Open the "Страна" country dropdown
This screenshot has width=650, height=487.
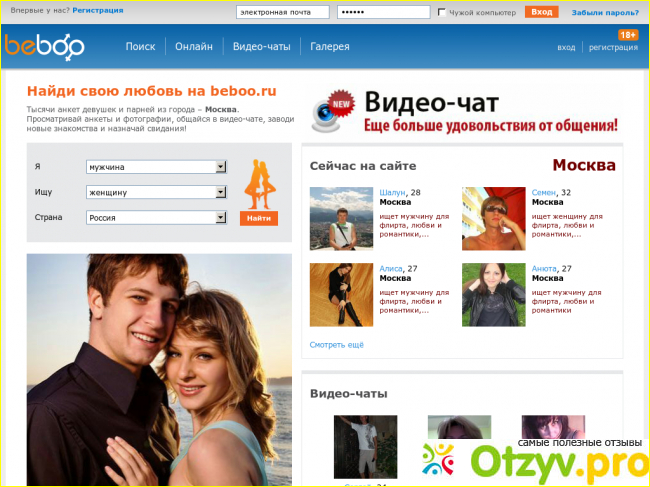tap(156, 217)
